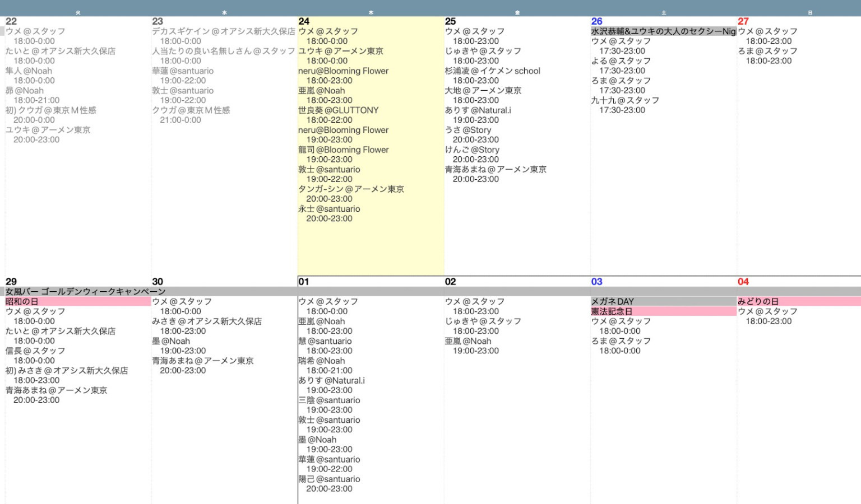Click the 憲法記念日 holiday label
The image size is (861, 504).
[x=664, y=311]
